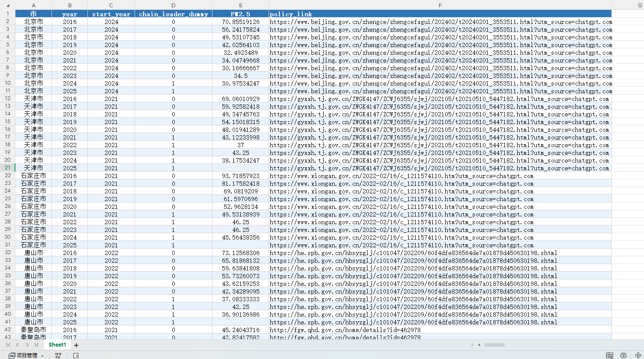Screen dimensions: 644x359
Task: Click the start_year header cell
Action: click(x=111, y=14)
